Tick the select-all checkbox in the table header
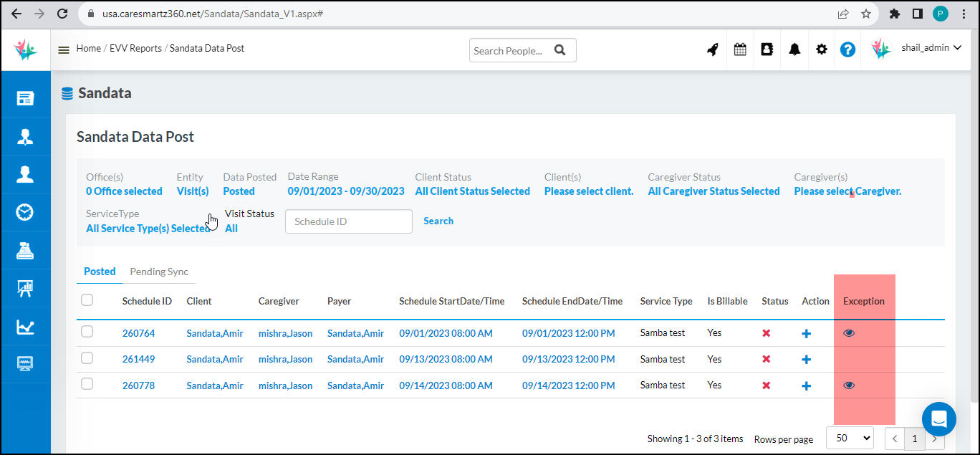 87,300
